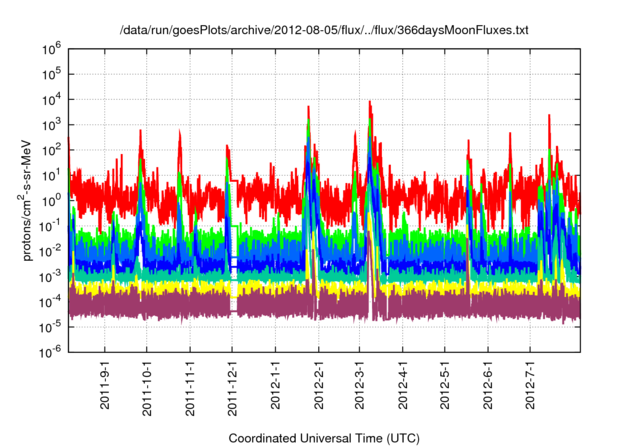This screenshot has height=448, width=640.
Task: Select the 2012-2-1 date tick label
Action: click(x=318, y=388)
